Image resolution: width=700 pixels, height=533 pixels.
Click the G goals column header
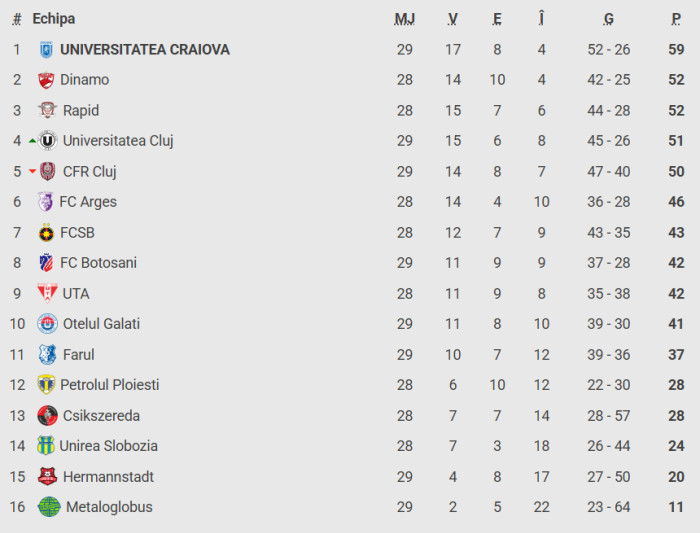[x=608, y=19]
